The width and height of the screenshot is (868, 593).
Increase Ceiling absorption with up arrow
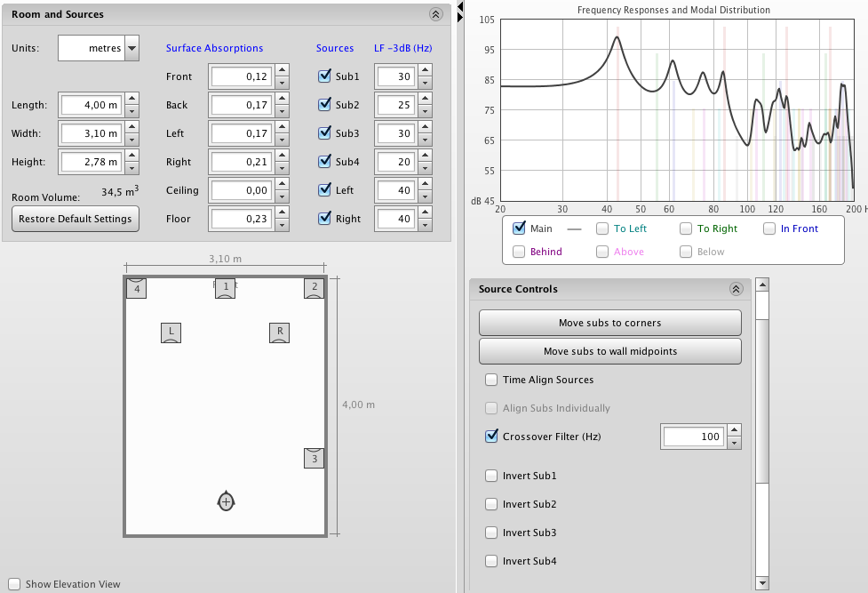(283, 184)
